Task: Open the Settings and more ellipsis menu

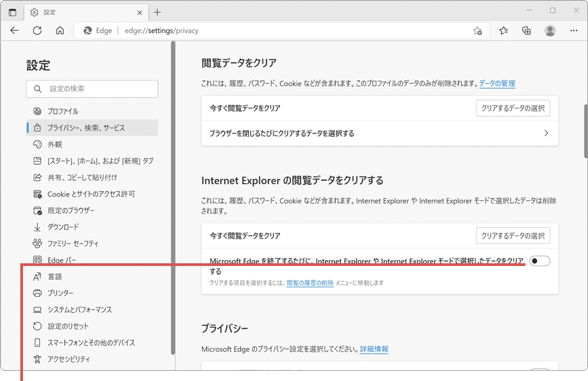Action: point(574,31)
